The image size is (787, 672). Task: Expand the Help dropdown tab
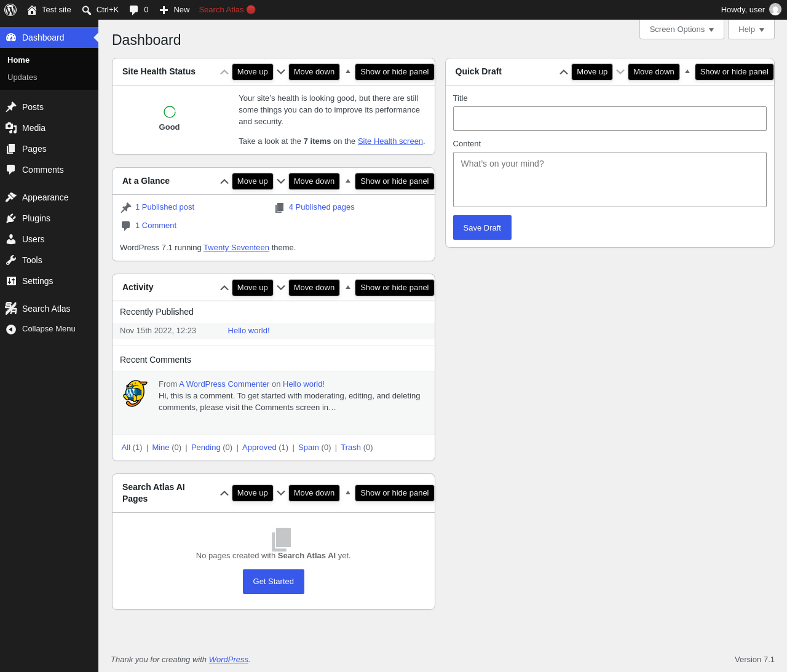click(x=751, y=30)
